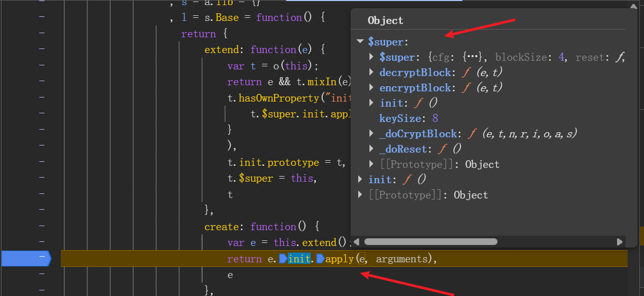Screen dimensions: 644x296
Task: Toggle inline breakpoint marker before init
Action: click(283, 259)
